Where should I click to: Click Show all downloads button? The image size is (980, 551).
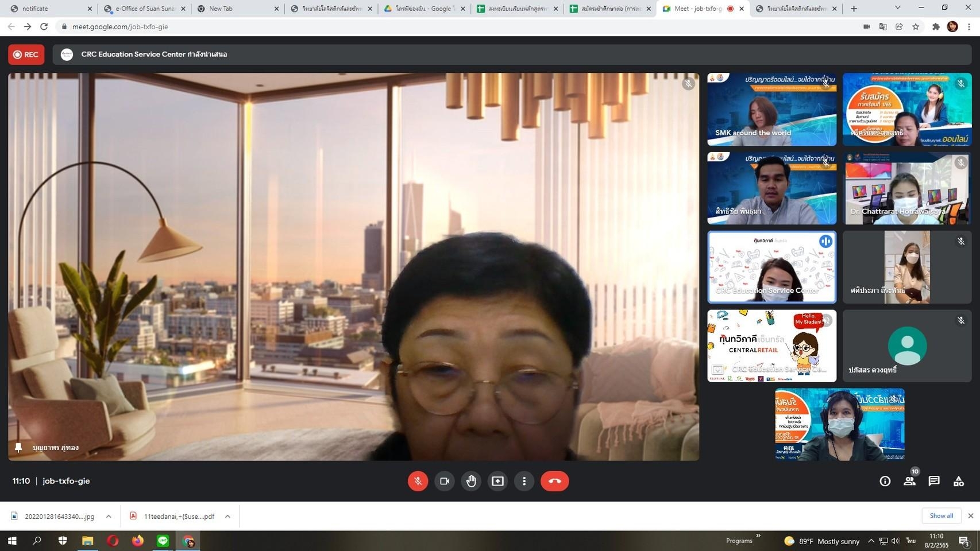941,515
